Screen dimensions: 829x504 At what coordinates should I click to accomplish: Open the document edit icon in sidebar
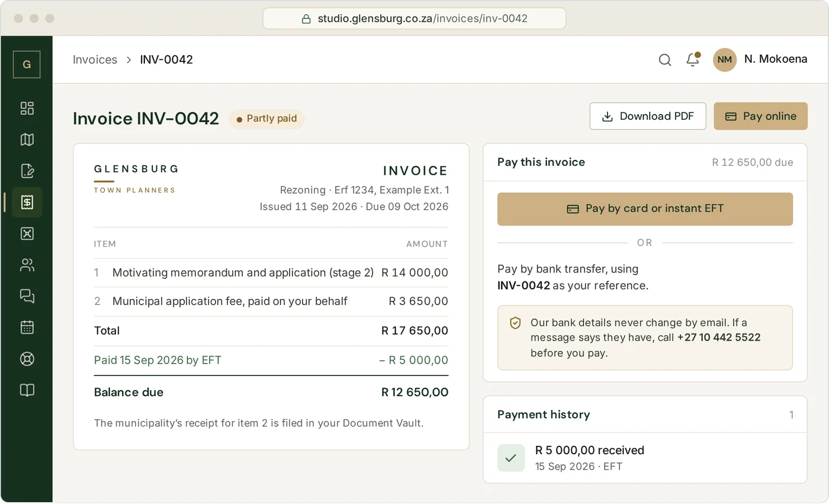coord(27,171)
